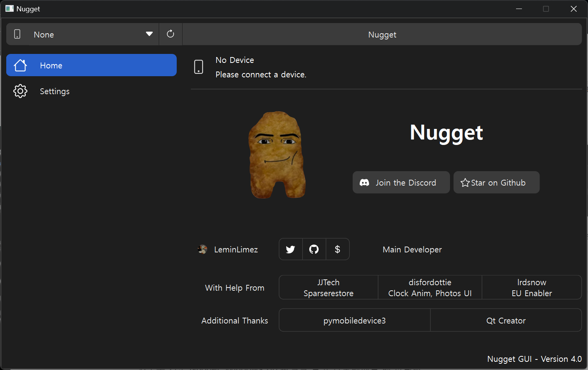Open the Settings page in sidebar
Viewport: 588px width, 370px height.
pyautogui.click(x=91, y=91)
